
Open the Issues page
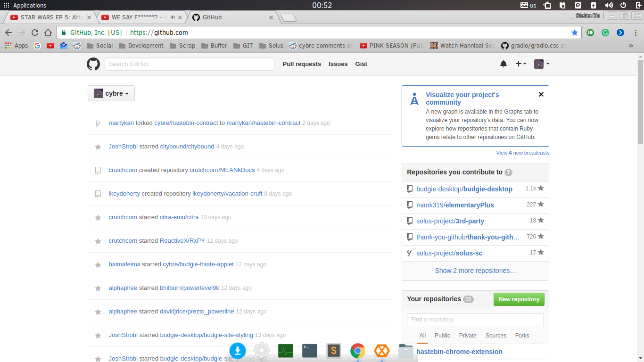click(x=338, y=64)
